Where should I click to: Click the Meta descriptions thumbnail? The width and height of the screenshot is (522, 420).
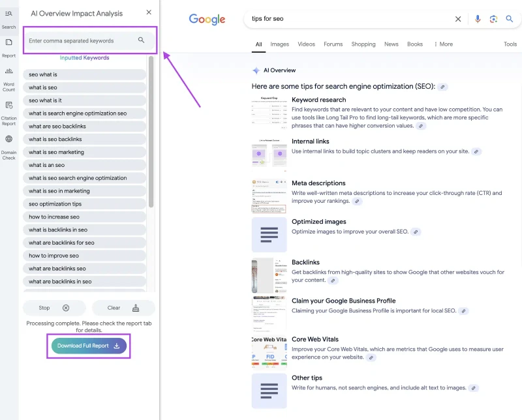coord(269,196)
